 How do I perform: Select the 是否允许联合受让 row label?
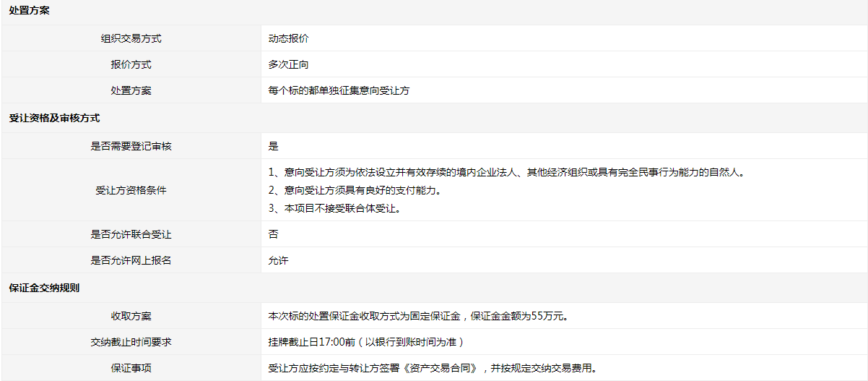131,234
